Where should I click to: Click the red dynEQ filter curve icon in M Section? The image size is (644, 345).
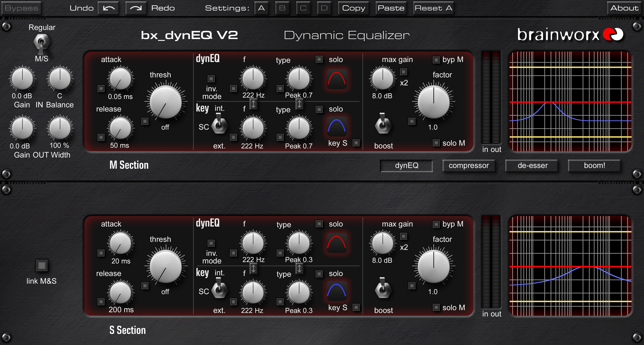(337, 79)
